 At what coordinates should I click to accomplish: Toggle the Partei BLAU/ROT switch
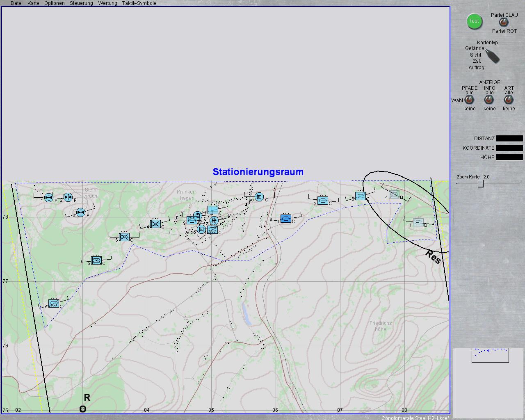(x=503, y=23)
